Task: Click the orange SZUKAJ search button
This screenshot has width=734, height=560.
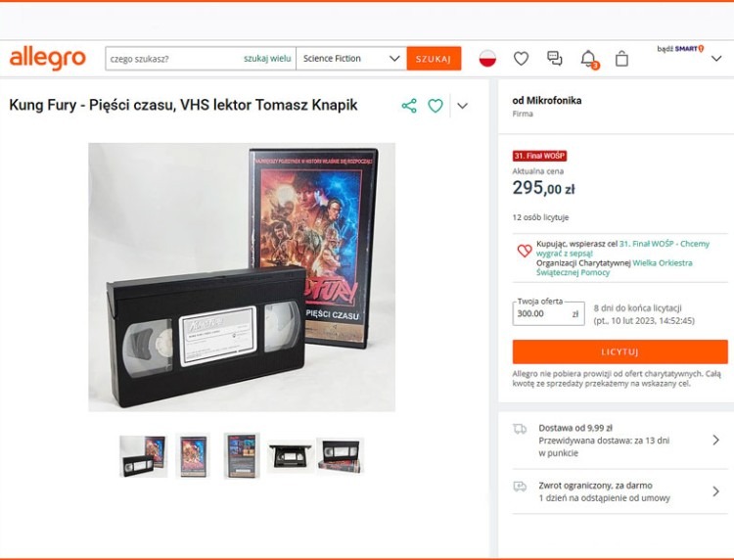Action: tap(434, 59)
